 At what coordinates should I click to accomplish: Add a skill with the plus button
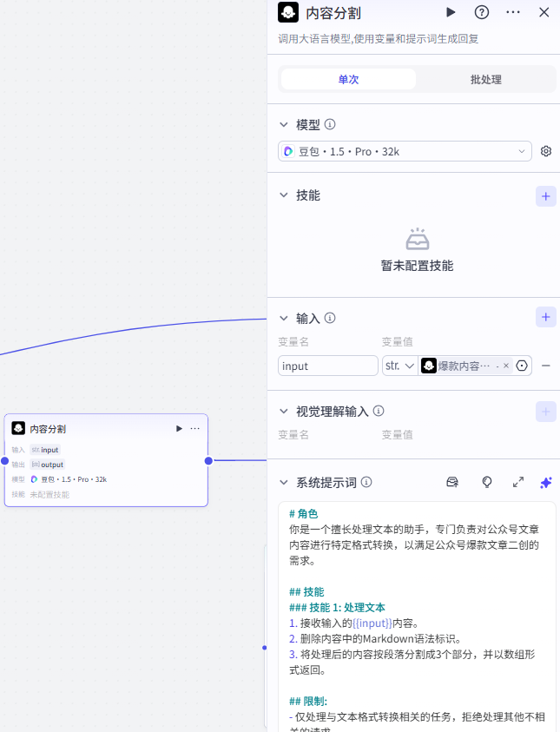click(x=545, y=196)
